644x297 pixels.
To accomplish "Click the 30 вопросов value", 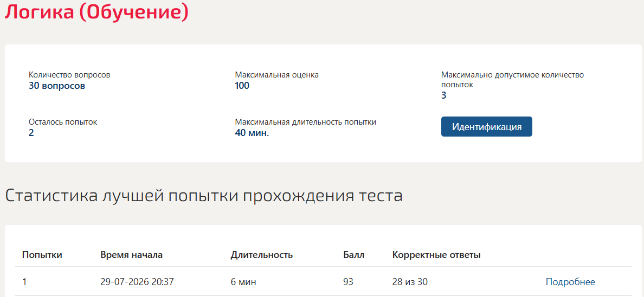I will (x=57, y=86).
